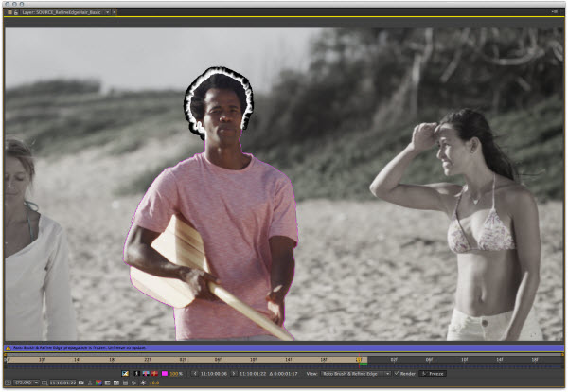Open show channel and color management icon
Screen dimensions: 568x392
pyautogui.click(x=98, y=383)
